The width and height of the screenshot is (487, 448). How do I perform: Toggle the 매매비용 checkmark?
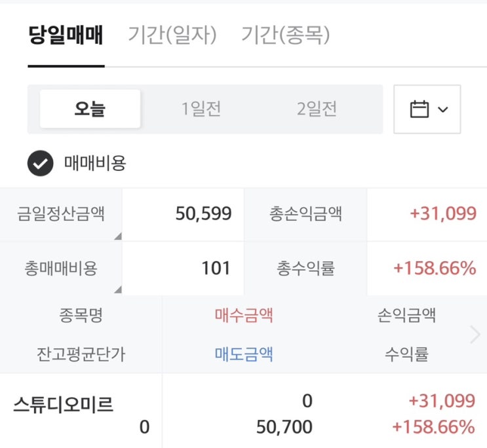click(40, 164)
